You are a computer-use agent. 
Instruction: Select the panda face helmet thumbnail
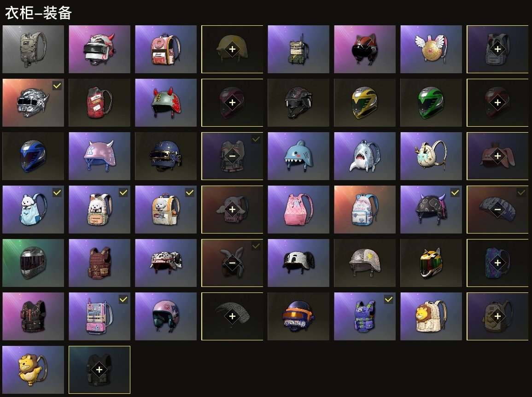298,263
